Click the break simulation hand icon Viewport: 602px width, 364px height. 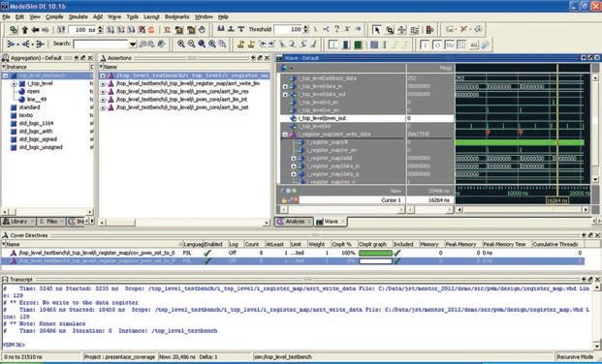(x=202, y=30)
